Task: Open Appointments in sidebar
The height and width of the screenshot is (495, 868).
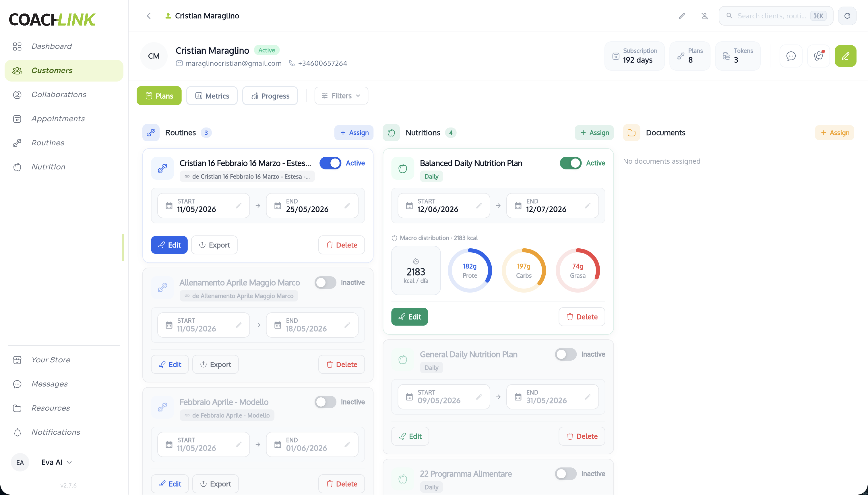Action: coord(64,119)
